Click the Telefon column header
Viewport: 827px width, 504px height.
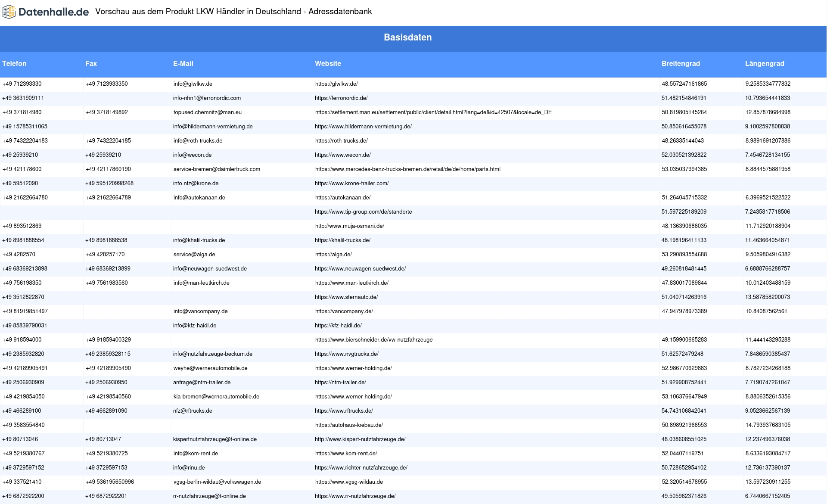point(14,63)
